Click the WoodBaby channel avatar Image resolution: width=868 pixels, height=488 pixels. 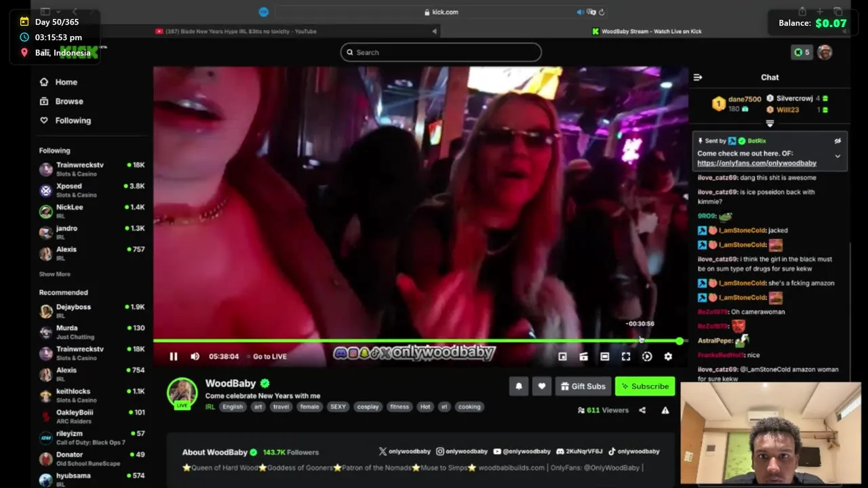pos(182,393)
